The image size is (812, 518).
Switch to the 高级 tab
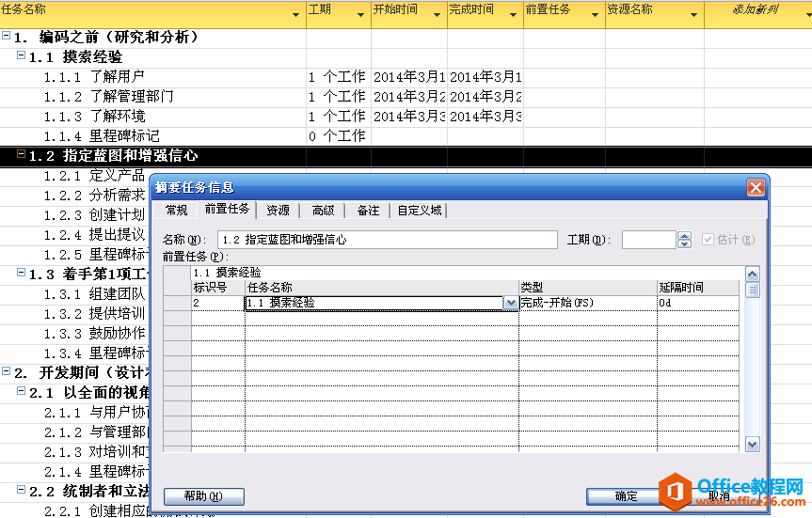coord(323,210)
